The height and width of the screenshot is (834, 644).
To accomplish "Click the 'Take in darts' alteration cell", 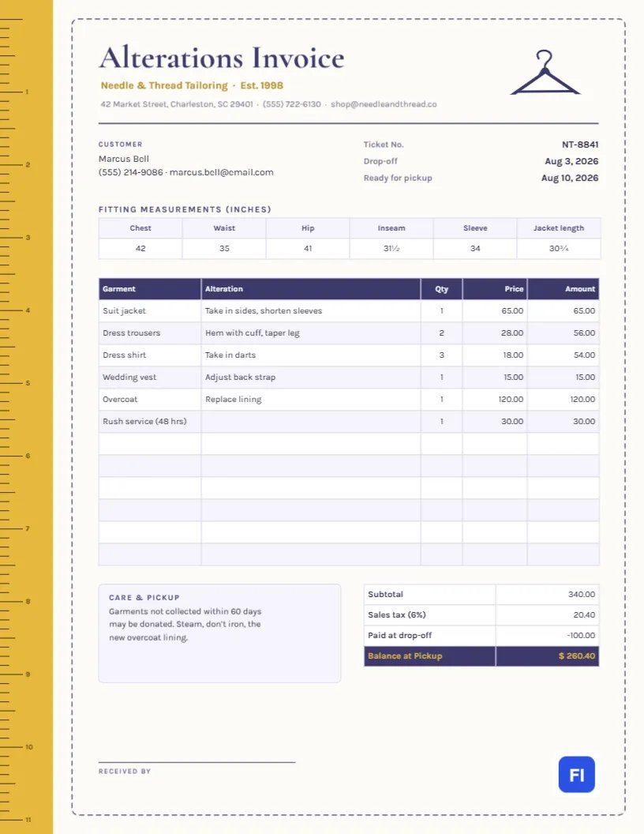I will tap(311, 355).
